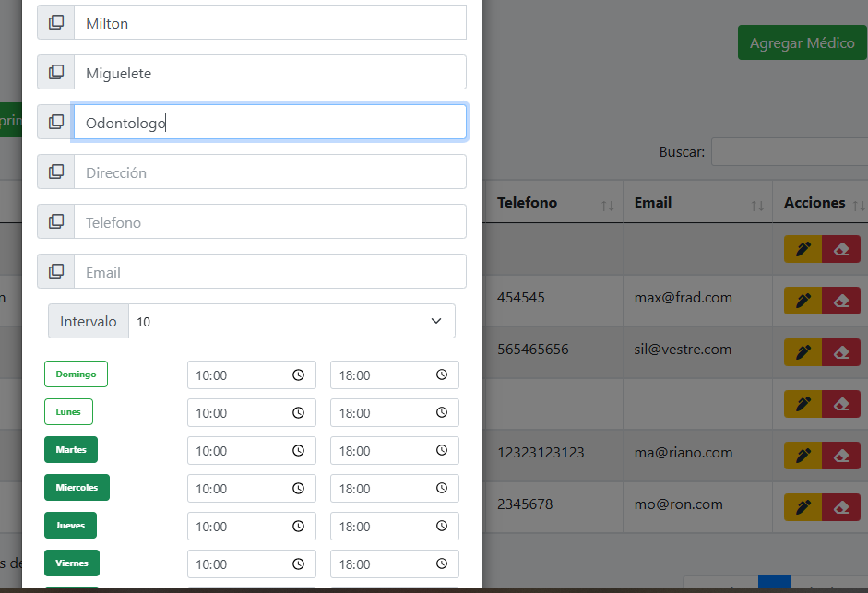Click the Telefono input field
This screenshot has width=868, height=593.
coord(269,222)
